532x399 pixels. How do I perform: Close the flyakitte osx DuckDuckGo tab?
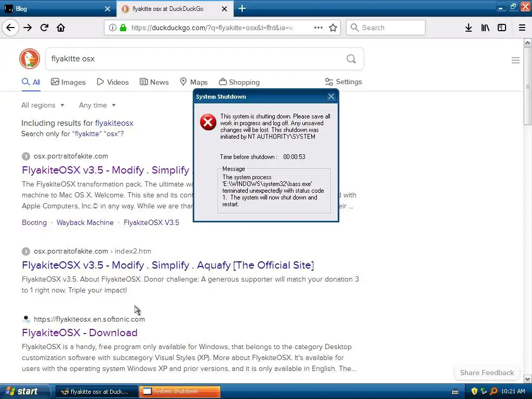point(224,9)
